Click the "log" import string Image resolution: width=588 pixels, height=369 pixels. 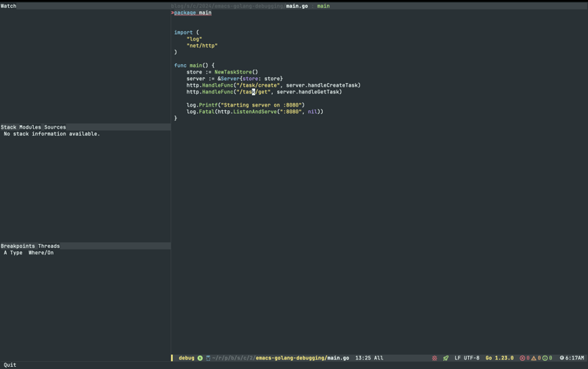point(194,39)
